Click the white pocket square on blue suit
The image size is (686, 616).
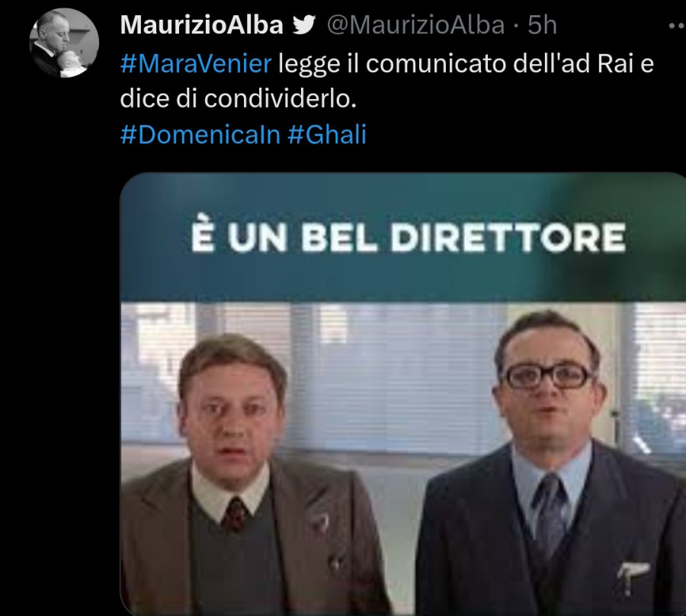[633, 574]
